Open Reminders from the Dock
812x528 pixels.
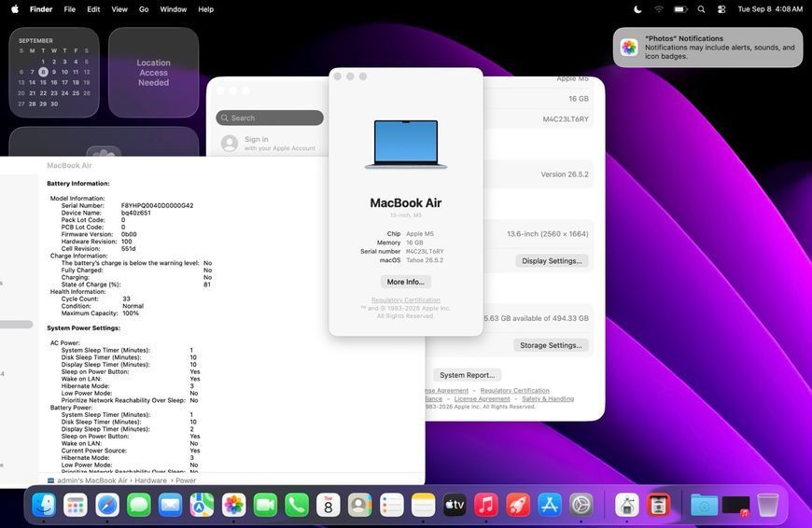pos(391,506)
